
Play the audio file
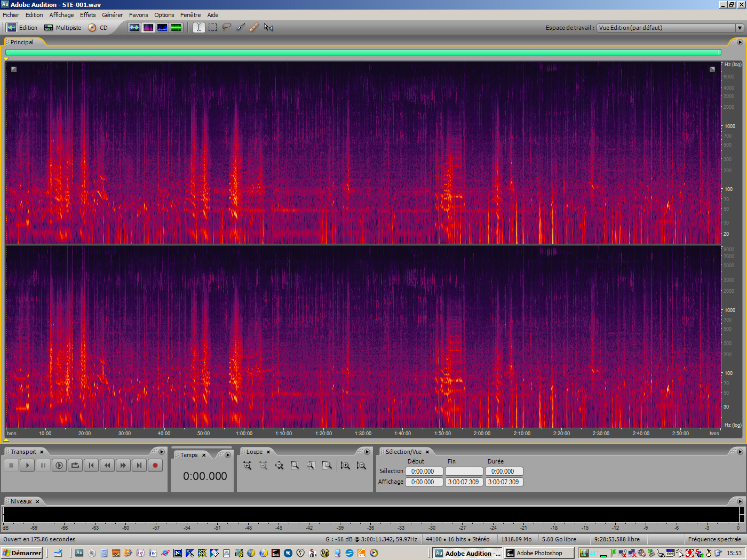(x=27, y=465)
